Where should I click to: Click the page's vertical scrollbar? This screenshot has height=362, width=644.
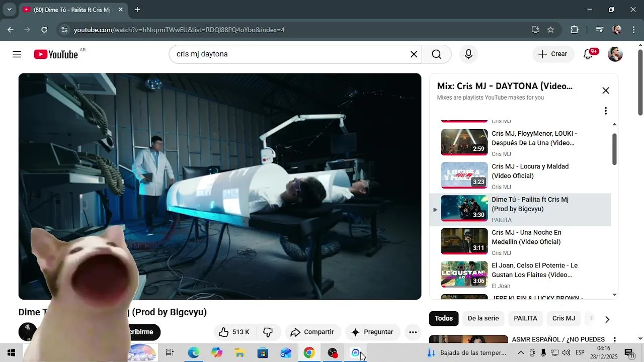pos(640,83)
